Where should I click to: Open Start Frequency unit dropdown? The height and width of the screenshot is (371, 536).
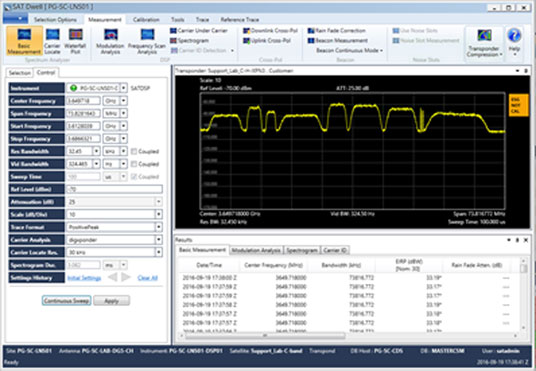pyautogui.click(x=123, y=126)
